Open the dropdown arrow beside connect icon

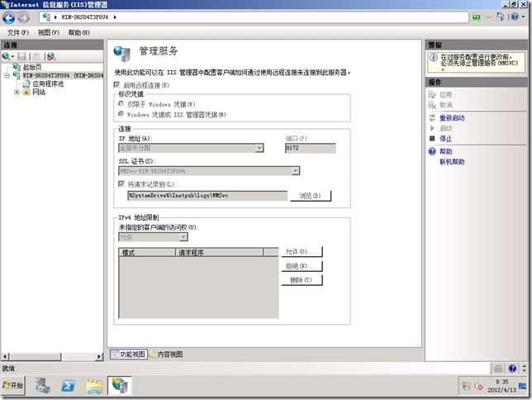click(x=12, y=57)
